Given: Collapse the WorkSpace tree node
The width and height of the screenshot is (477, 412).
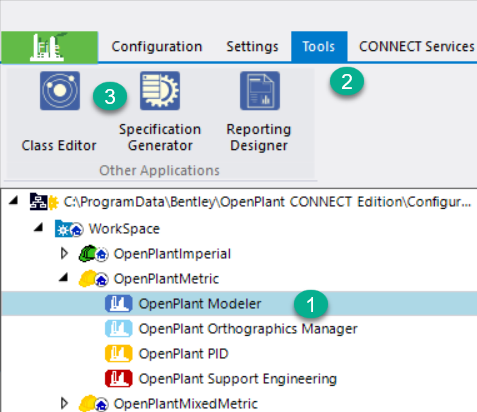Looking at the screenshot, I should pyautogui.click(x=39, y=227).
